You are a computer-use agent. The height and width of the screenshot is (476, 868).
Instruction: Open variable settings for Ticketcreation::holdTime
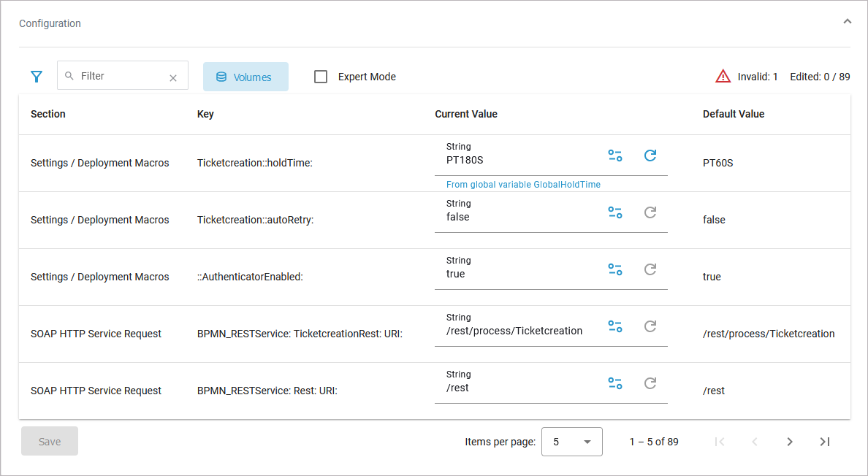point(615,156)
